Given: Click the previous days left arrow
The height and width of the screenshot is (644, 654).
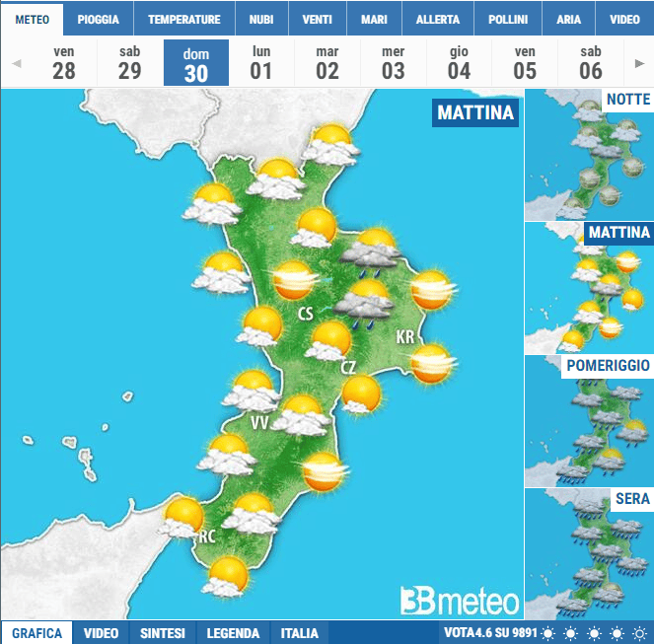Looking at the screenshot, I should [17, 63].
